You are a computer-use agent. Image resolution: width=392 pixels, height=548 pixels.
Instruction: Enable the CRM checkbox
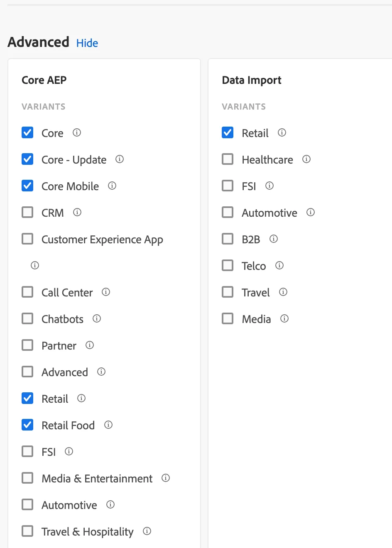(27, 212)
